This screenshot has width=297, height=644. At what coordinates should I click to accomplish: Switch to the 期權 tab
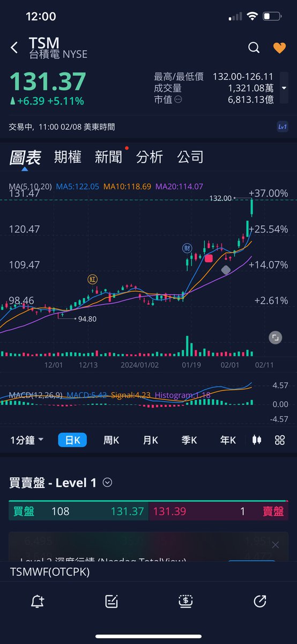pos(68,157)
